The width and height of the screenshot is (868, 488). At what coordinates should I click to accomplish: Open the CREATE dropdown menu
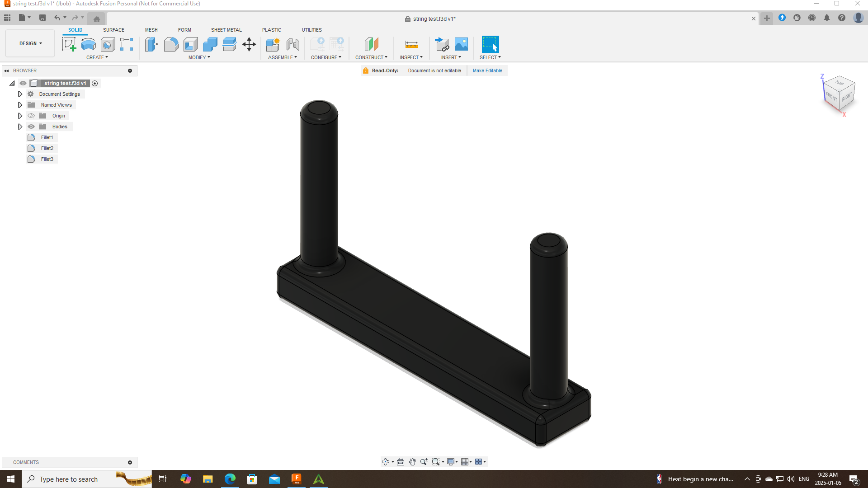[97, 57]
